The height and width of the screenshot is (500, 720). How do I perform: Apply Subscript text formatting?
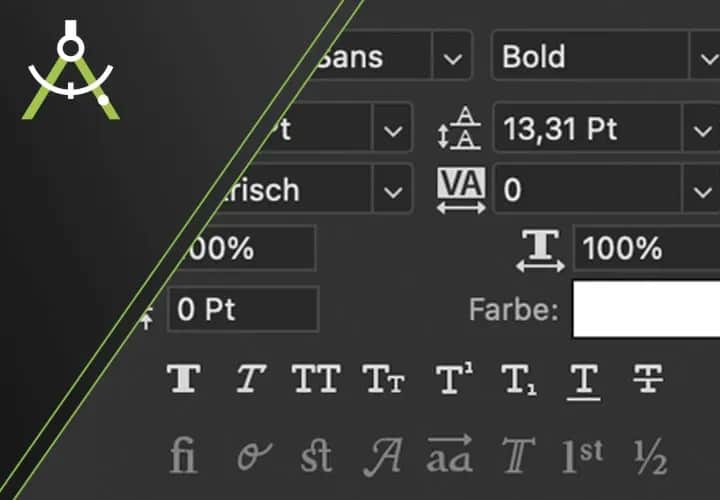(x=518, y=380)
